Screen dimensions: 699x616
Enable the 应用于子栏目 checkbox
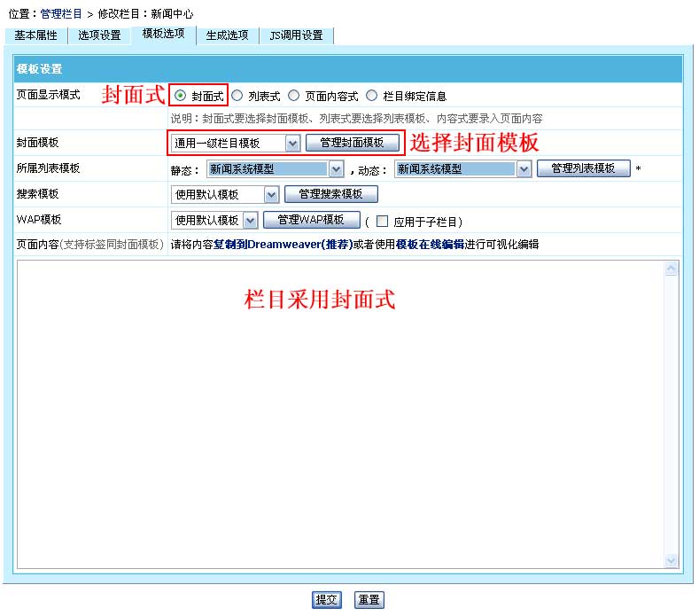383,221
